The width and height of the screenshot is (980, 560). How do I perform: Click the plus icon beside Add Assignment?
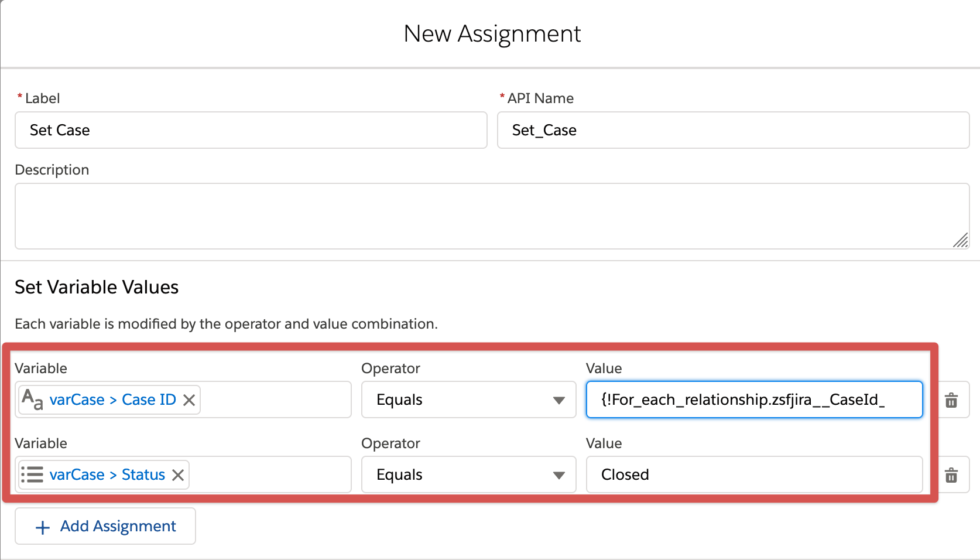(x=43, y=527)
